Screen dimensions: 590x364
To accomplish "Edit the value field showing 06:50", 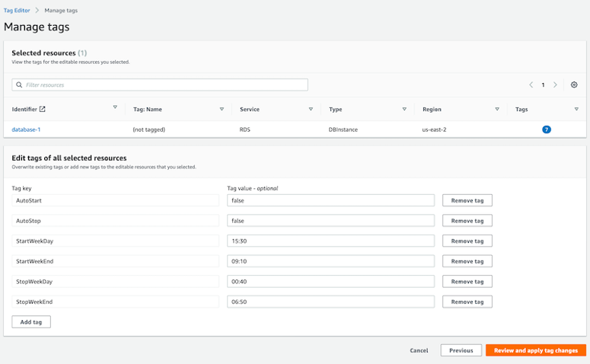I will click(330, 302).
